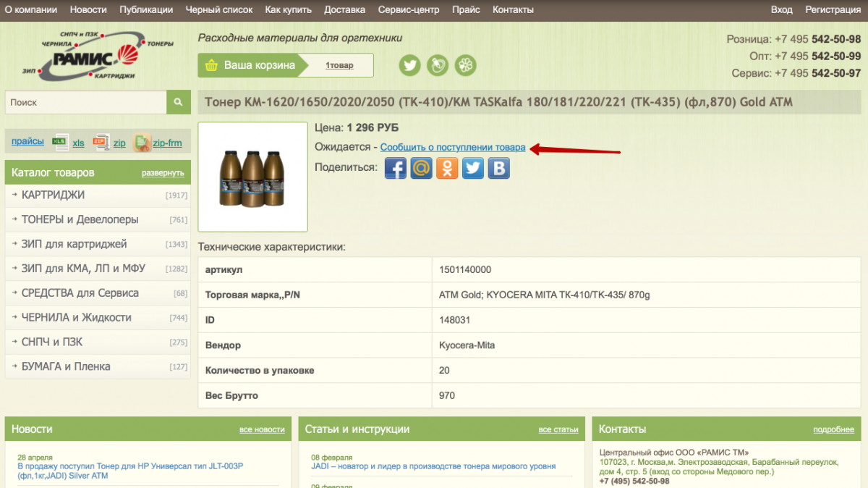Expand ТОНЕРЫ и Девелоперы category
This screenshot has height=488, width=868.
pyautogui.click(x=98, y=219)
